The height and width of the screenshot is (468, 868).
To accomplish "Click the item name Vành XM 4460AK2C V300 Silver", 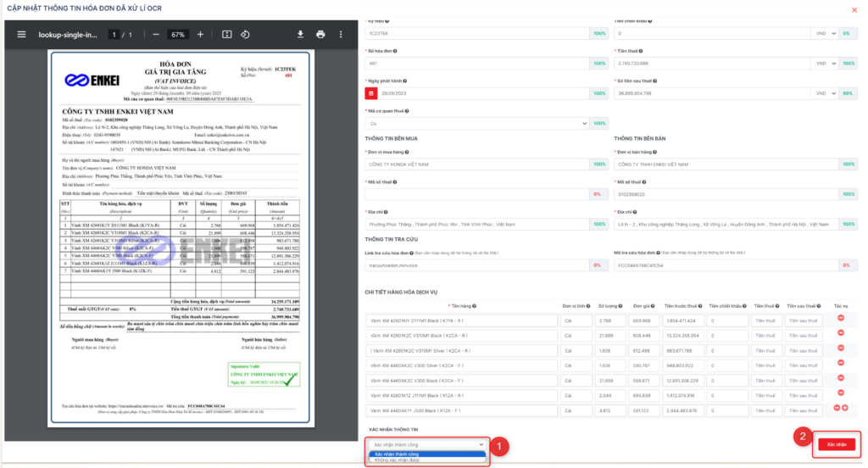I will [462, 365].
